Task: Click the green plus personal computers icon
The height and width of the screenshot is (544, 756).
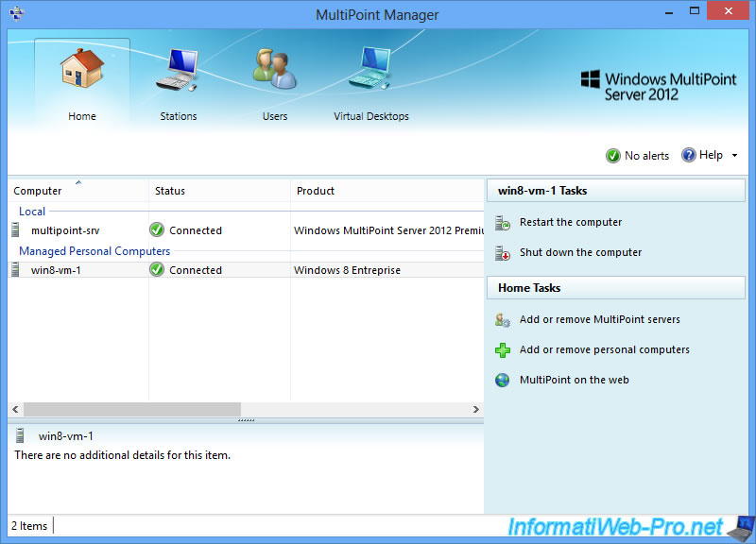Action: pos(503,350)
